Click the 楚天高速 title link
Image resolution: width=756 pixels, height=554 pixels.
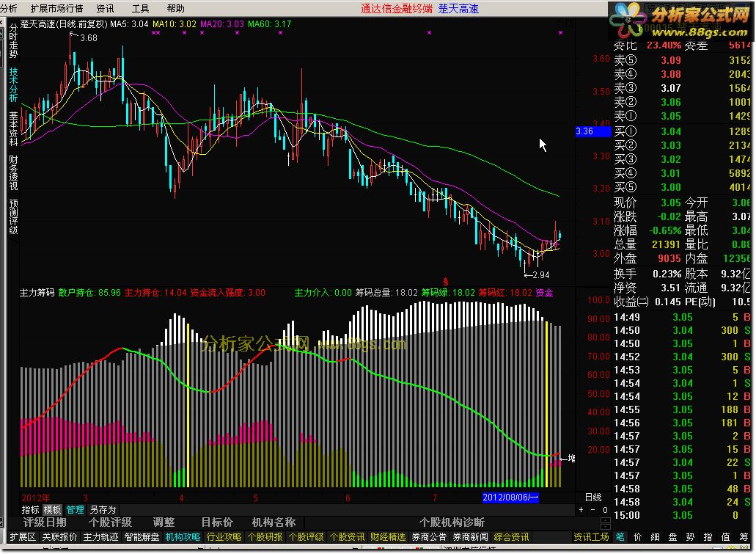(458, 8)
